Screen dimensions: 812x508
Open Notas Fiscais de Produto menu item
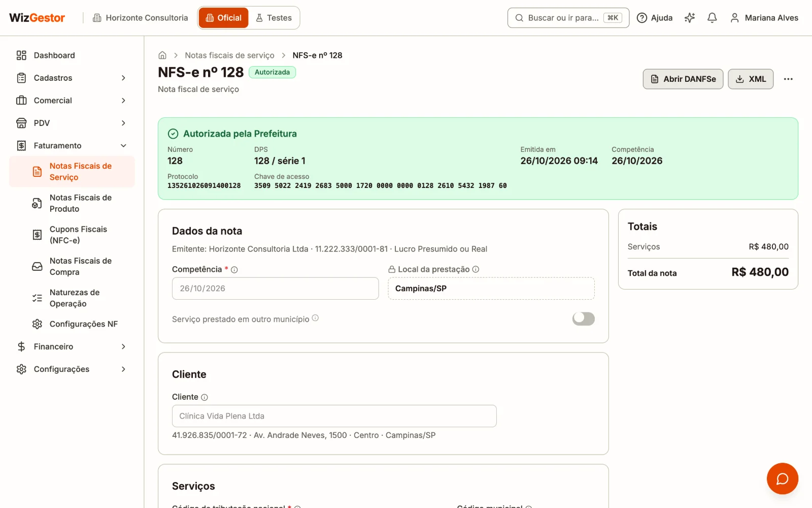tap(72, 203)
